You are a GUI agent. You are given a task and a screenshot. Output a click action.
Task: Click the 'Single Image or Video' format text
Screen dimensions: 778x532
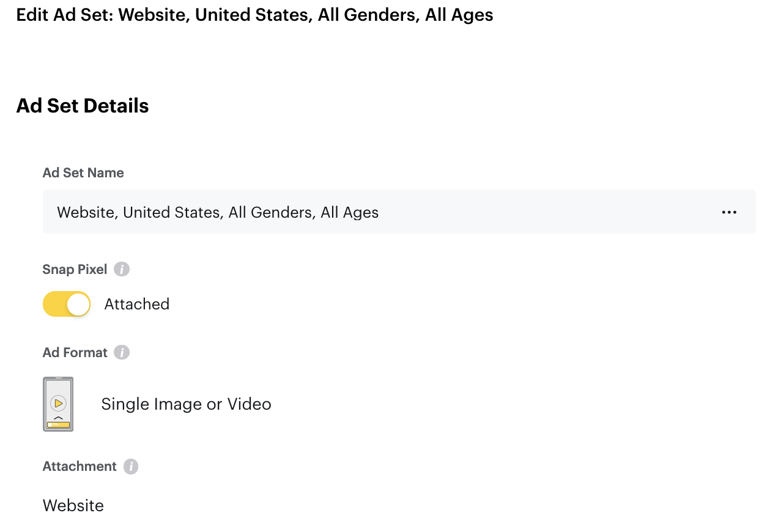click(186, 404)
